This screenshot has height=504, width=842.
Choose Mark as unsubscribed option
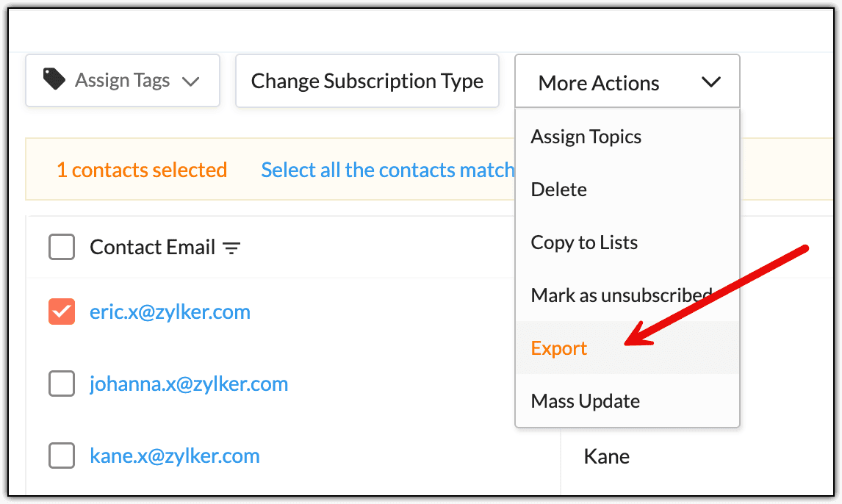(x=621, y=295)
